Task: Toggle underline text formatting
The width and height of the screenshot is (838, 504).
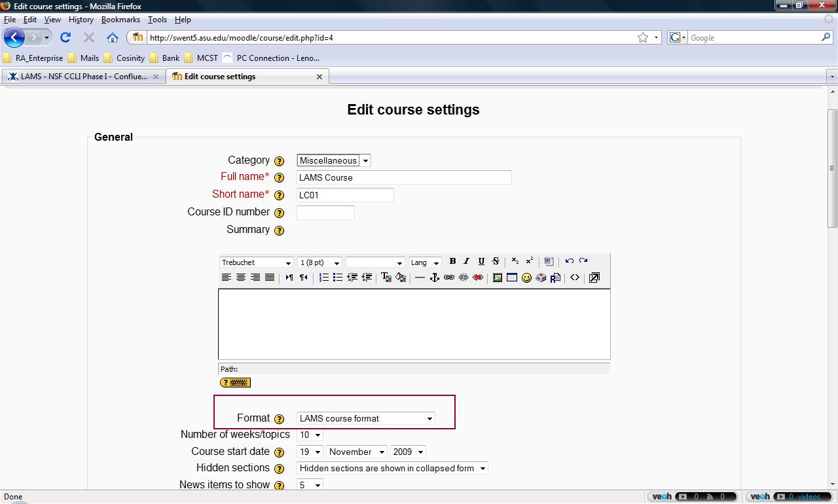Action: pos(481,261)
